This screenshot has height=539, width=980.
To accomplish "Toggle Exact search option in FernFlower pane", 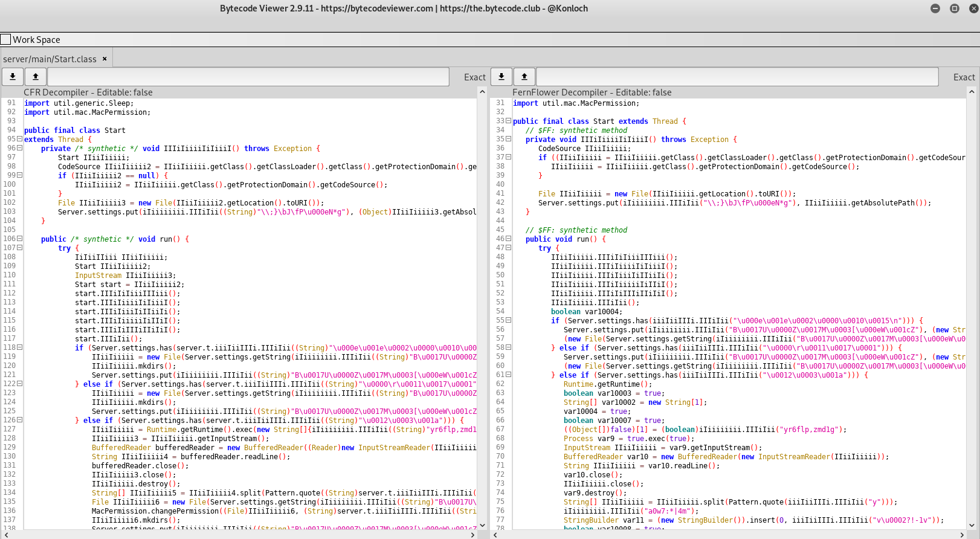I will tap(964, 77).
